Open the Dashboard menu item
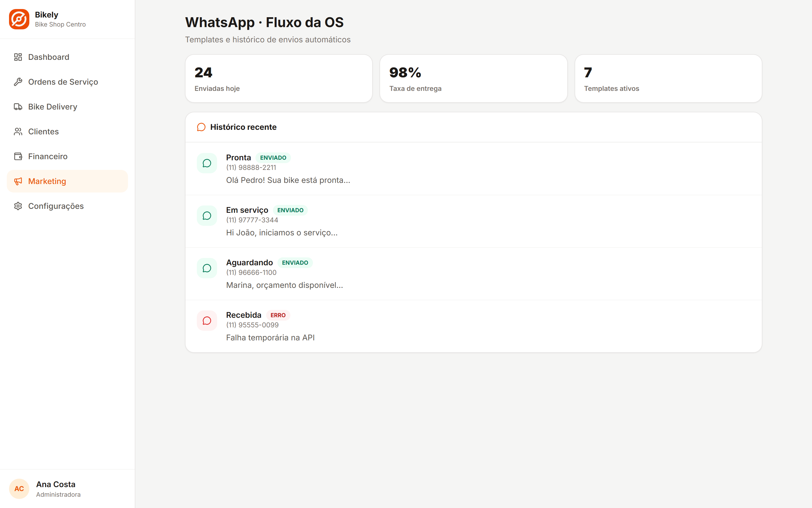 pos(67,57)
